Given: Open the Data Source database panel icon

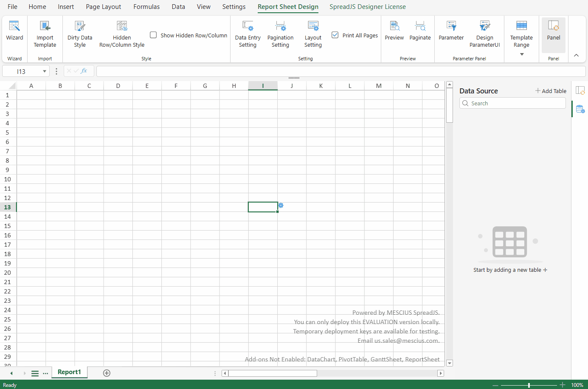Looking at the screenshot, I should 580,109.
